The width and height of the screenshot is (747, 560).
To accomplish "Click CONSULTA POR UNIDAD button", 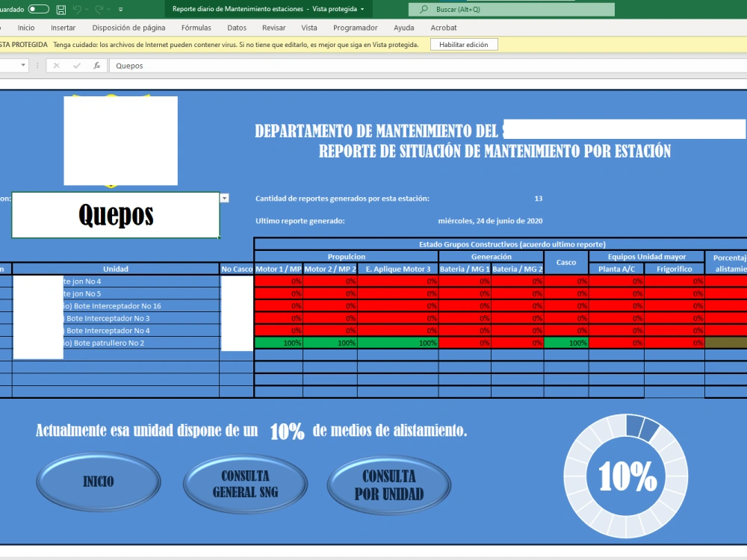I will [388, 485].
